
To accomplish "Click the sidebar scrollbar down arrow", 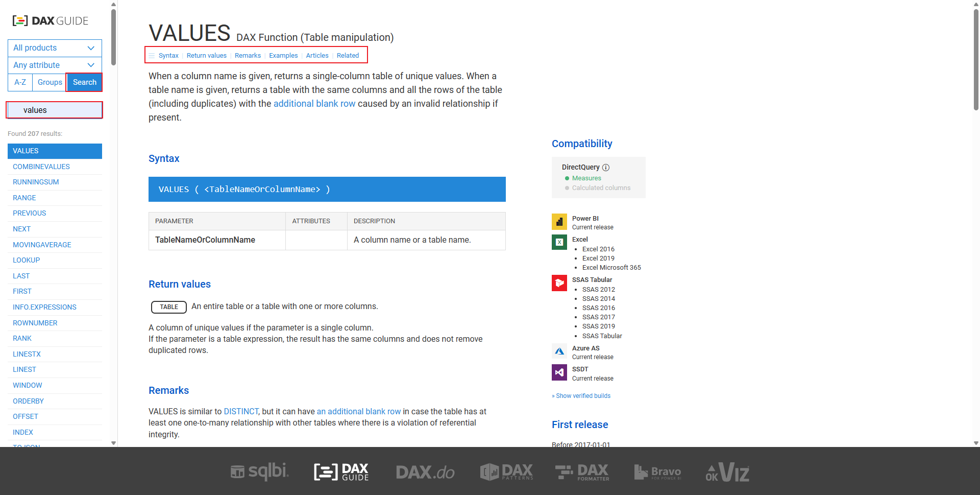I will pyautogui.click(x=113, y=443).
